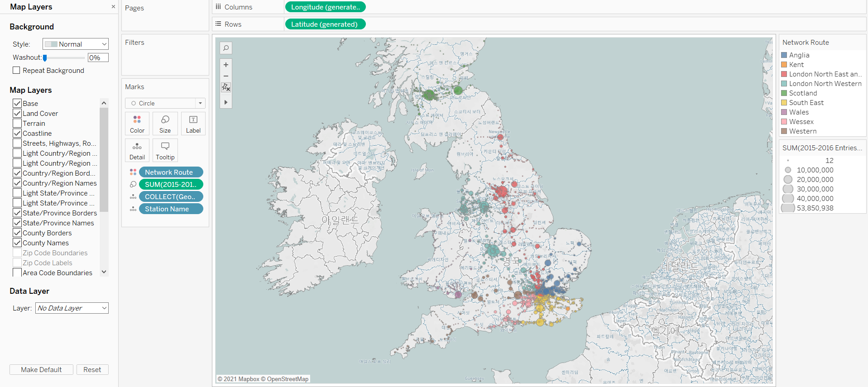Select Scotland color in legend
The image size is (868, 387).
click(784, 93)
